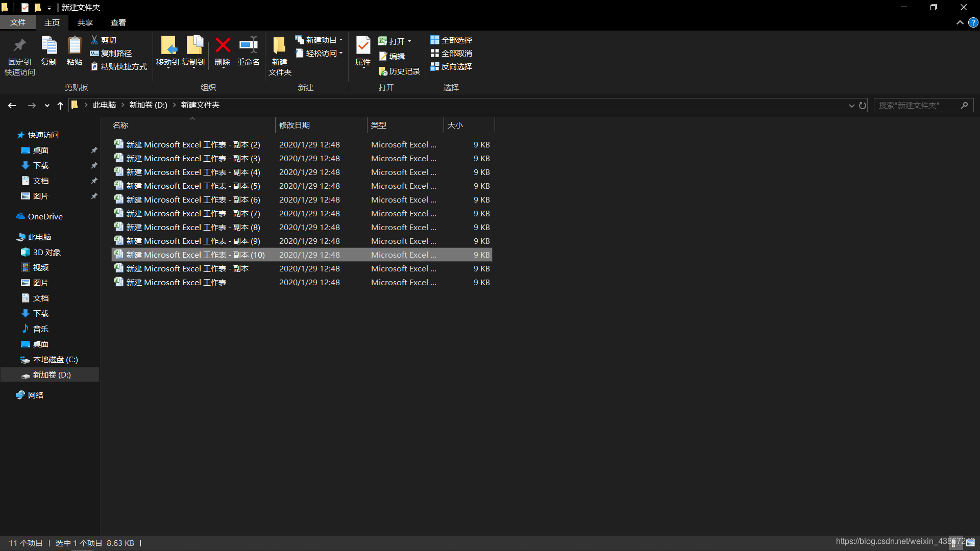Click title bar Properties checkmark icon
This screenshot has height=551, width=980.
coord(25,7)
